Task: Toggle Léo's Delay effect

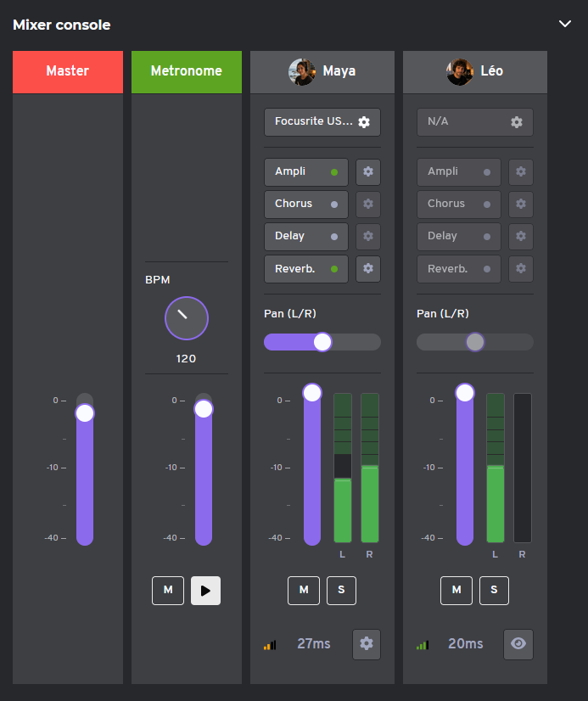Action: click(459, 236)
